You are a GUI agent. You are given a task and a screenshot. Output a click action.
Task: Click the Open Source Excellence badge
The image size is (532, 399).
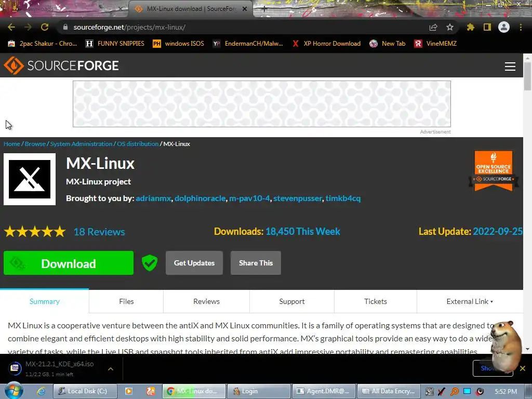point(494,170)
